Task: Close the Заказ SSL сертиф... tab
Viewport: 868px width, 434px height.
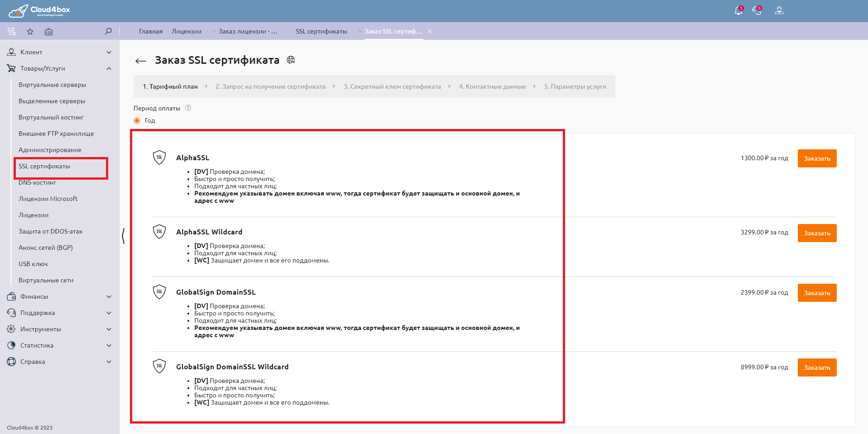Action: (430, 31)
